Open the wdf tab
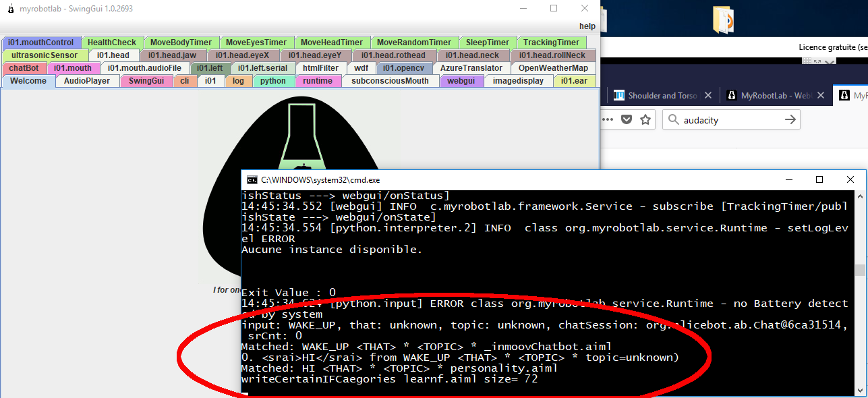 pos(361,68)
